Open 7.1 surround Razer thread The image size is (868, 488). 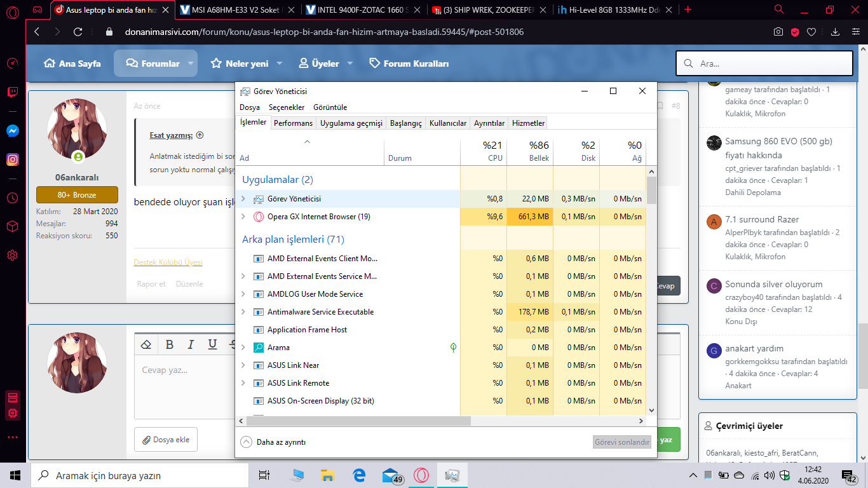point(762,219)
